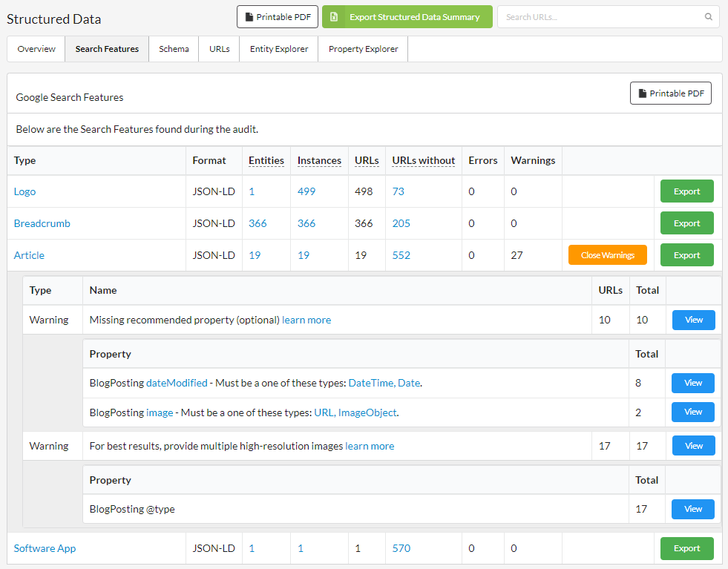This screenshot has width=728, height=569.
Task: Export the Logo search feature data
Action: coord(686,191)
